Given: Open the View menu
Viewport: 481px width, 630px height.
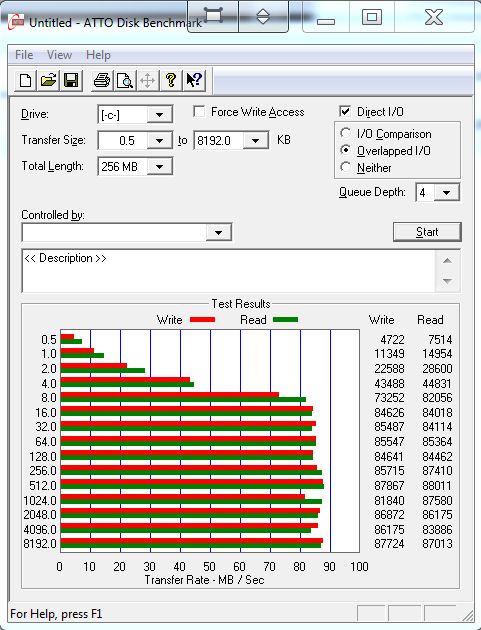Looking at the screenshot, I should (x=59, y=55).
